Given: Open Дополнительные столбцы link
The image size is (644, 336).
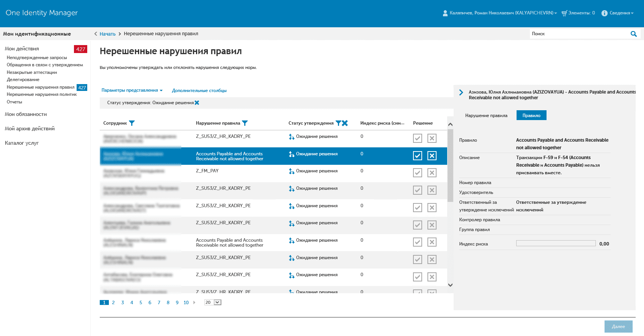Looking at the screenshot, I should [199, 91].
